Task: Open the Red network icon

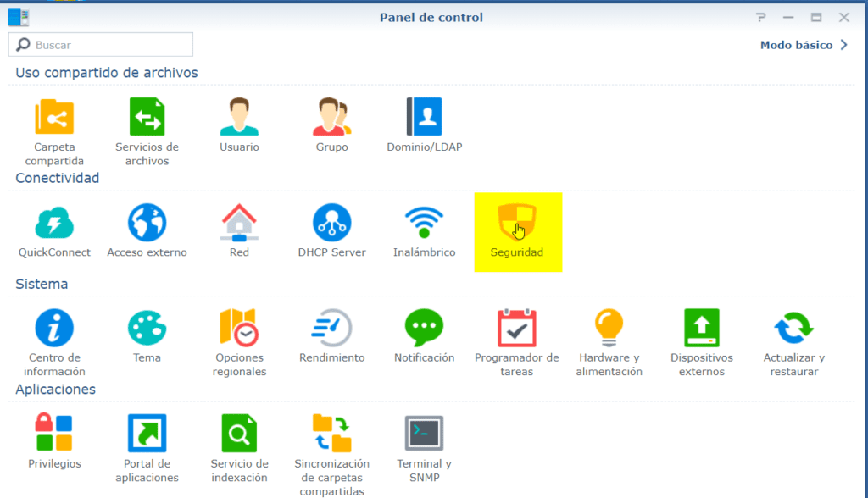Action: coord(239,222)
